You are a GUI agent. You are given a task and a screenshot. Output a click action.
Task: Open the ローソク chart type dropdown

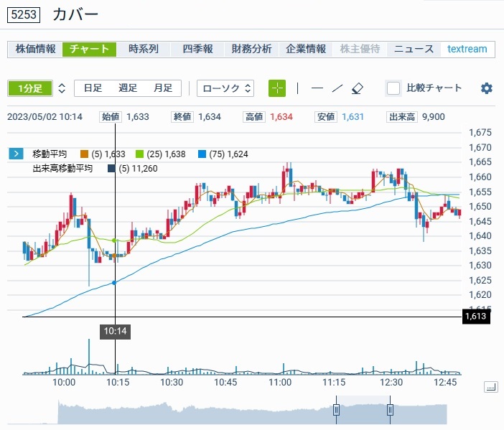[225, 88]
